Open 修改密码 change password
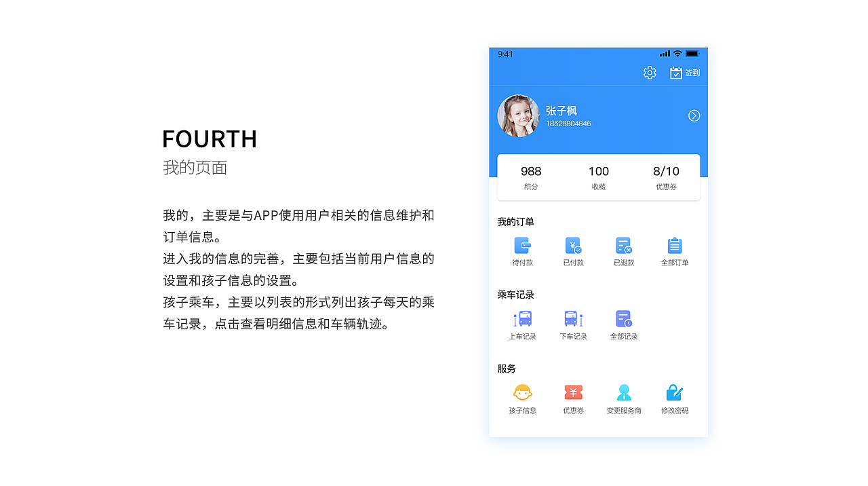Image resolution: width=868 pixels, height=486 pixels. point(675,392)
